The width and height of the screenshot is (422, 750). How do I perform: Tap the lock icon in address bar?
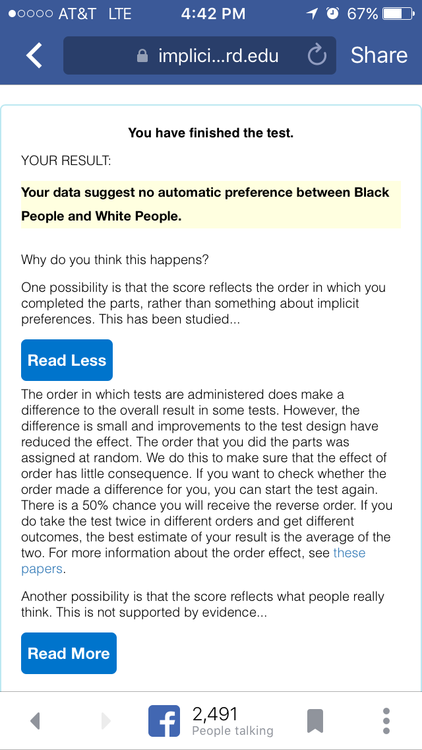click(142, 56)
